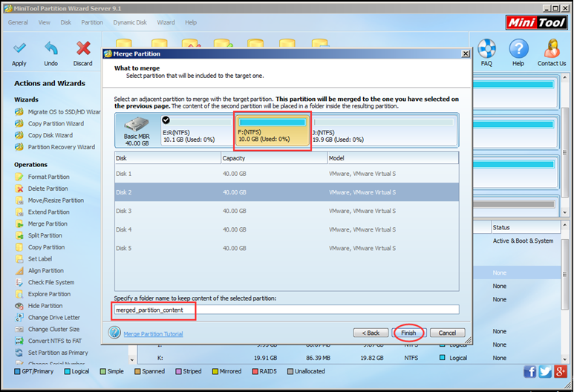Click the Model column header
Screen dimensions: 574x392
393,158
